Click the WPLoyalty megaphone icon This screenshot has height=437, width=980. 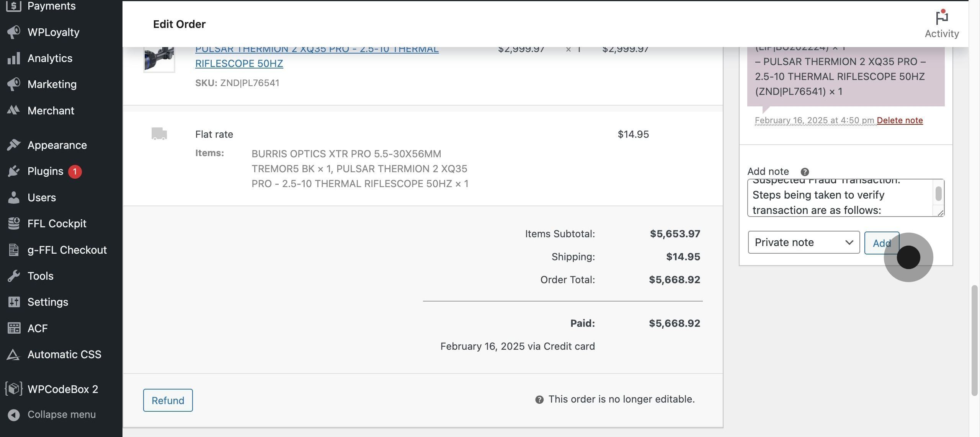point(14,32)
